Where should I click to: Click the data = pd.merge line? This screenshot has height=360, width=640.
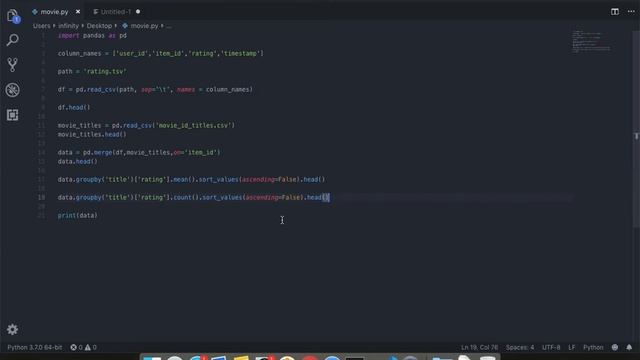(x=139, y=152)
